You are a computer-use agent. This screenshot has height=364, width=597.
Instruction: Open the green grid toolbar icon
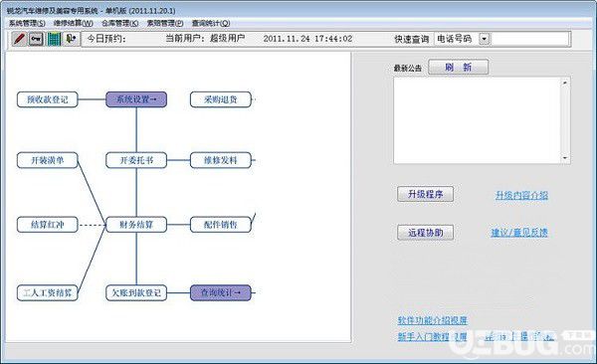pyautogui.click(x=54, y=39)
